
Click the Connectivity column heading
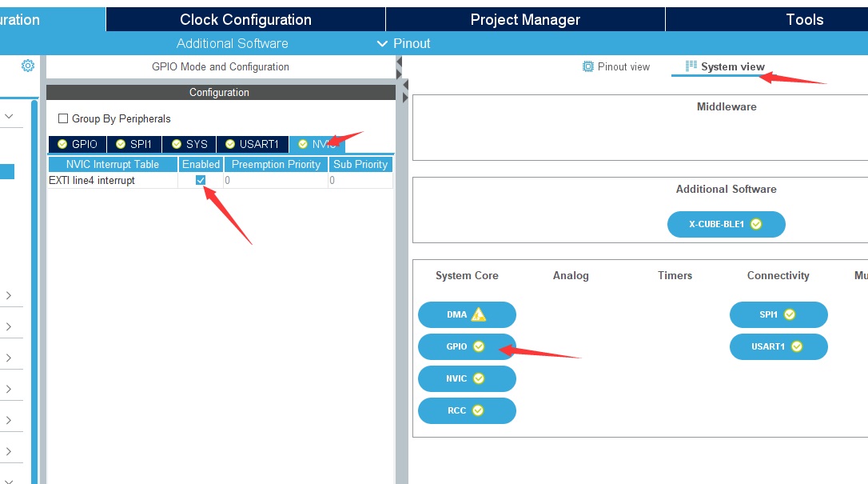click(x=778, y=276)
